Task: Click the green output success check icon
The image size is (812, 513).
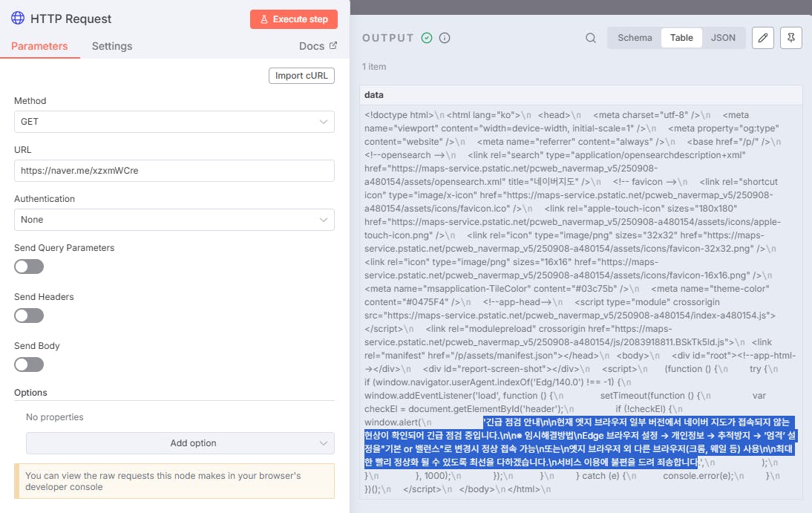Action: [427, 38]
